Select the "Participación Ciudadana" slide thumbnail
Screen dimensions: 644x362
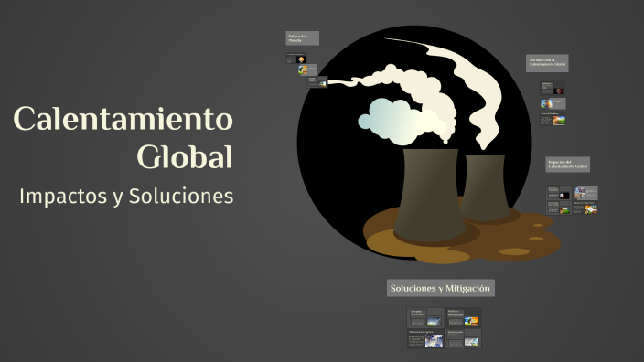[x=463, y=338]
